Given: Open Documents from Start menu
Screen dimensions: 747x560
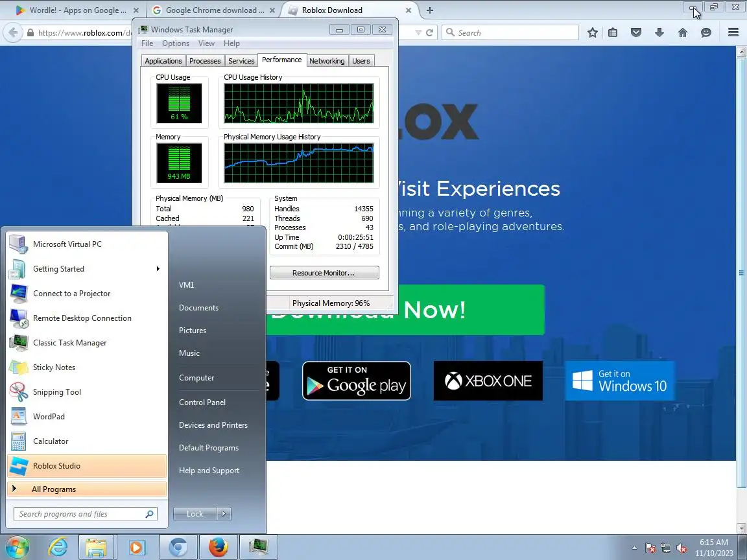Looking at the screenshot, I should pyautogui.click(x=198, y=308).
